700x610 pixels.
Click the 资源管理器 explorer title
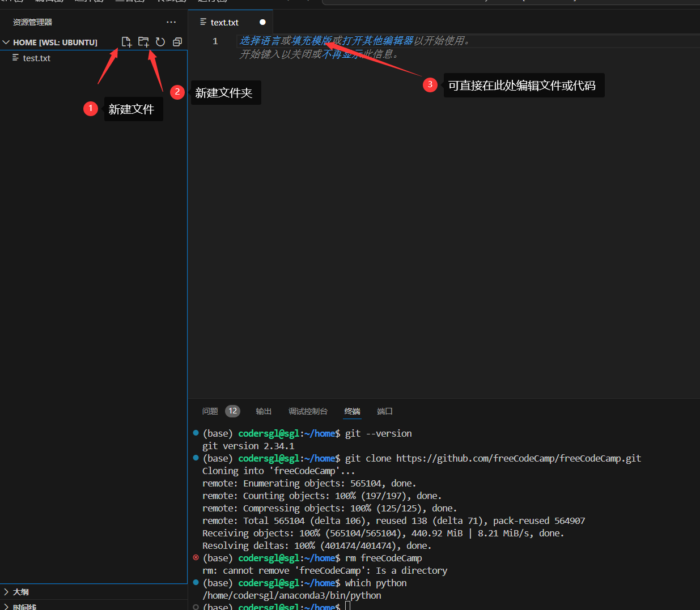(x=32, y=22)
